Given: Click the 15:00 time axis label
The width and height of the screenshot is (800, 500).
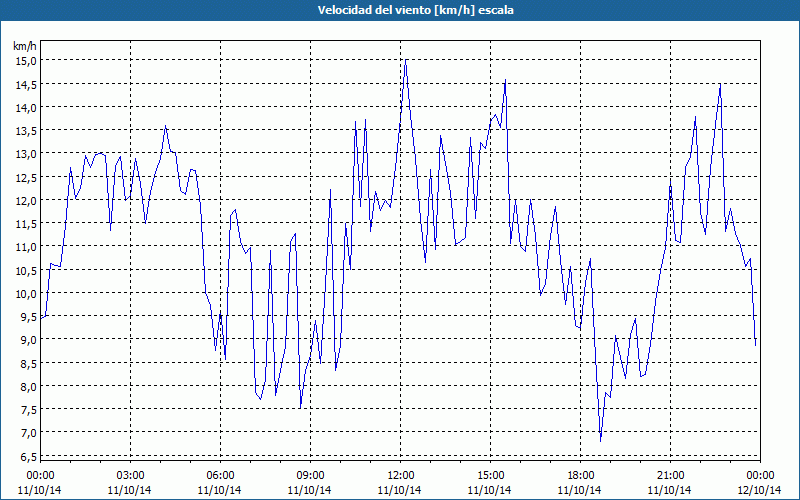Looking at the screenshot, I should coord(490,475).
